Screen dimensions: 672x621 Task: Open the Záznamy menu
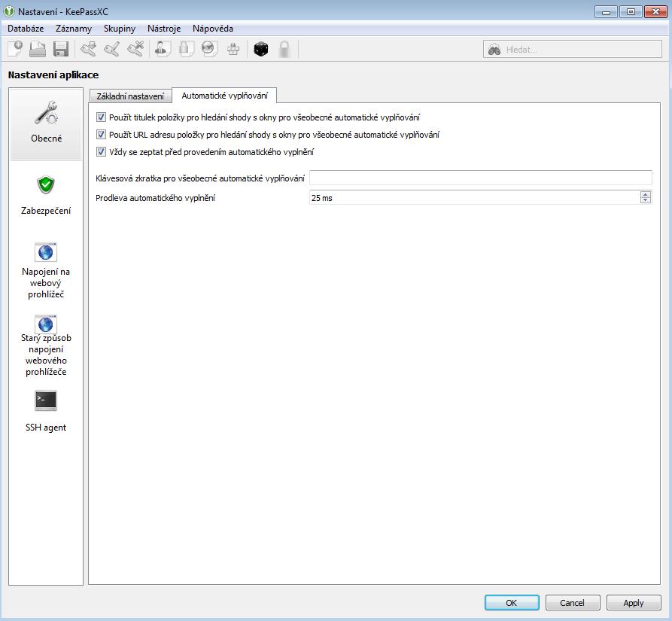tap(74, 29)
